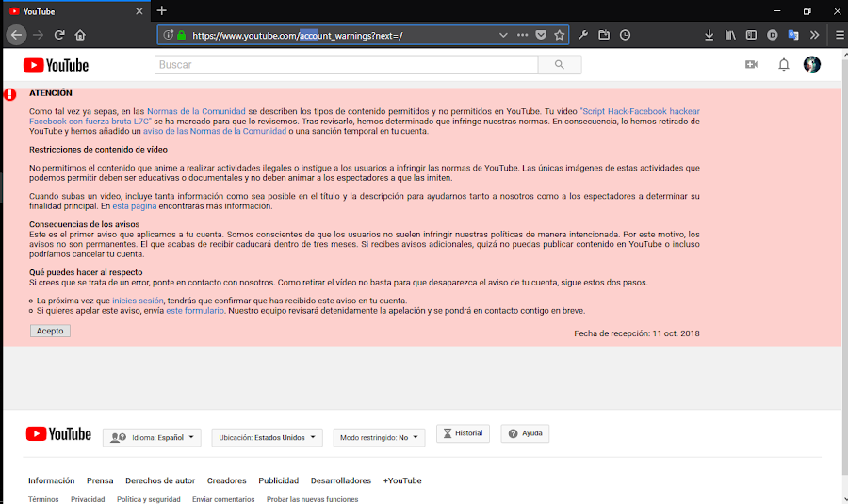Open 'este formulario' appeal link
Screen dimensions: 848x504
tap(195, 311)
